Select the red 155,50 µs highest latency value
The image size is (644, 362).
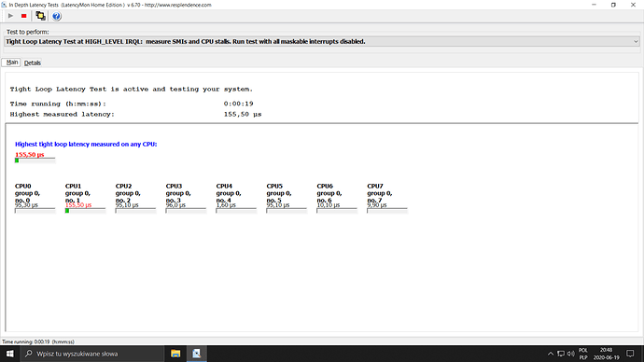pyautogui.click(x=30, y=154)
